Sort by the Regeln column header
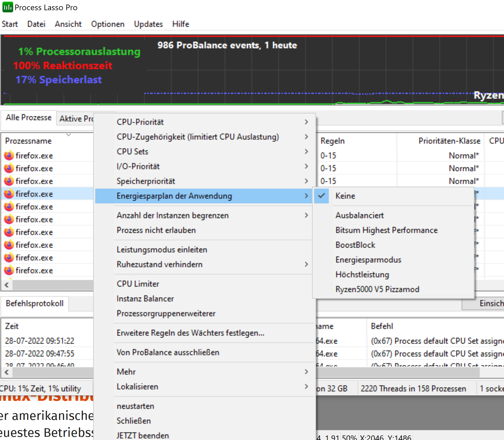 tap(356, 141)
